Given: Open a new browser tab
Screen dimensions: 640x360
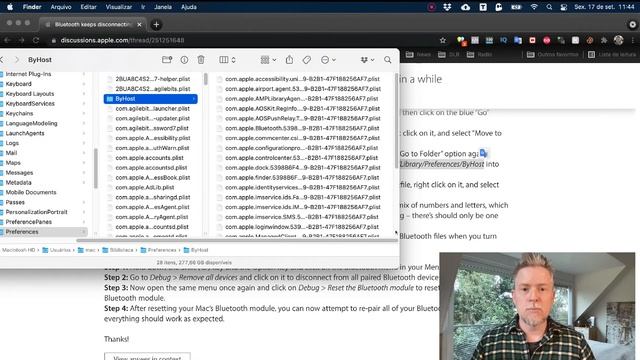Looking at the screenshot, I should [156, 24].
